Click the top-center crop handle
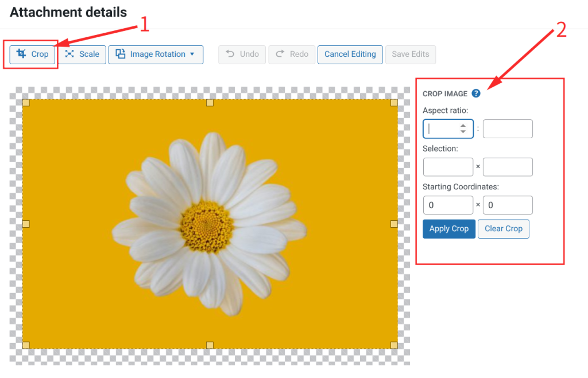588x378 pixels. click(210, 103)
